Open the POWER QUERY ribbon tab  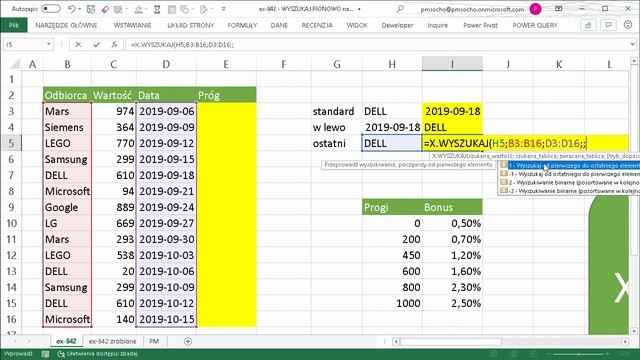pos(535,25)
